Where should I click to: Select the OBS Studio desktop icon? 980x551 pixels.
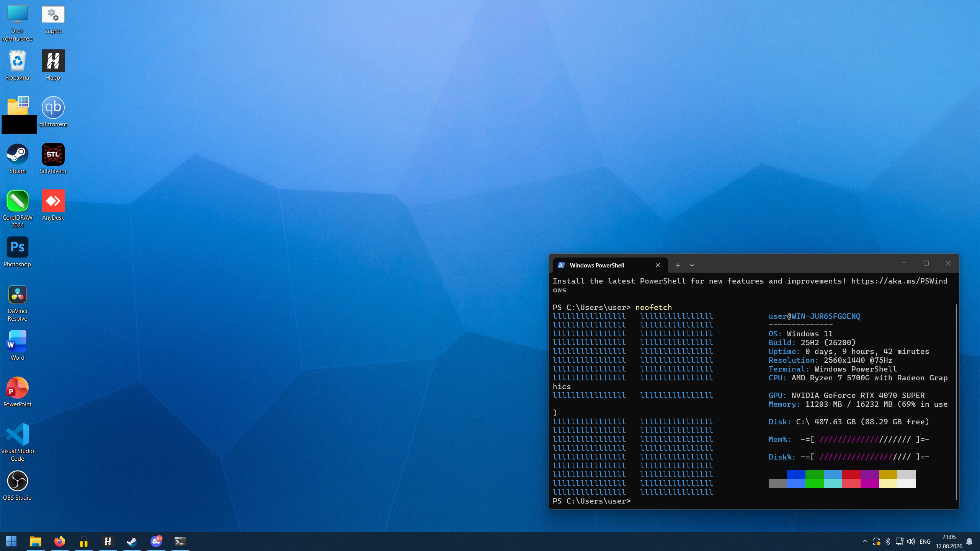click(17, 485)
